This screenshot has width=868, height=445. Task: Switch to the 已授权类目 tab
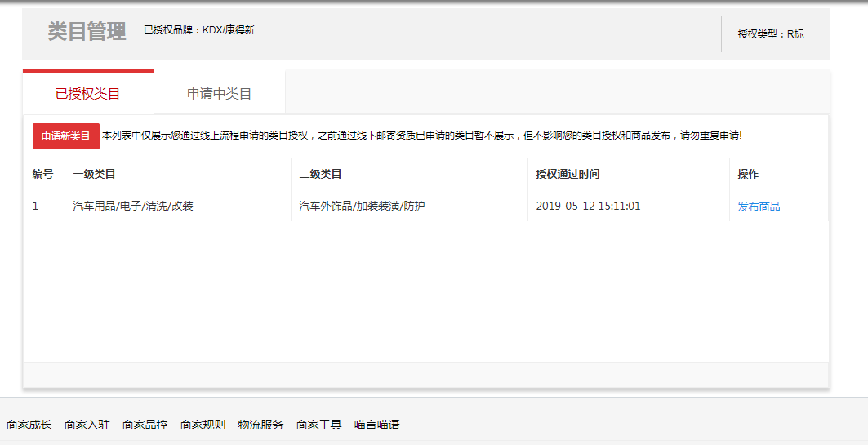tap(88, 93)
